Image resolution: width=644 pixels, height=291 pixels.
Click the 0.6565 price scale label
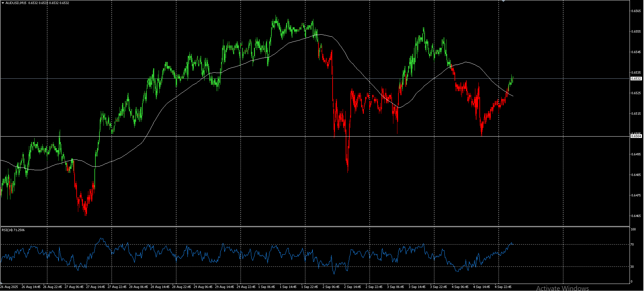pyautogui.click(x=636, y=11)
